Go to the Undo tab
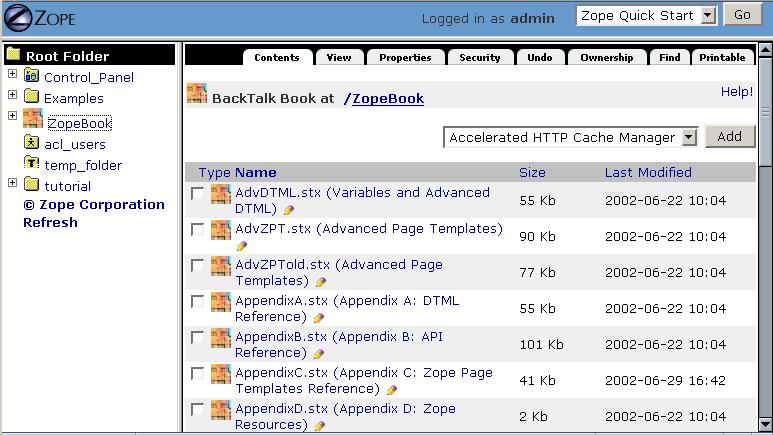 (x=540, y=57)
